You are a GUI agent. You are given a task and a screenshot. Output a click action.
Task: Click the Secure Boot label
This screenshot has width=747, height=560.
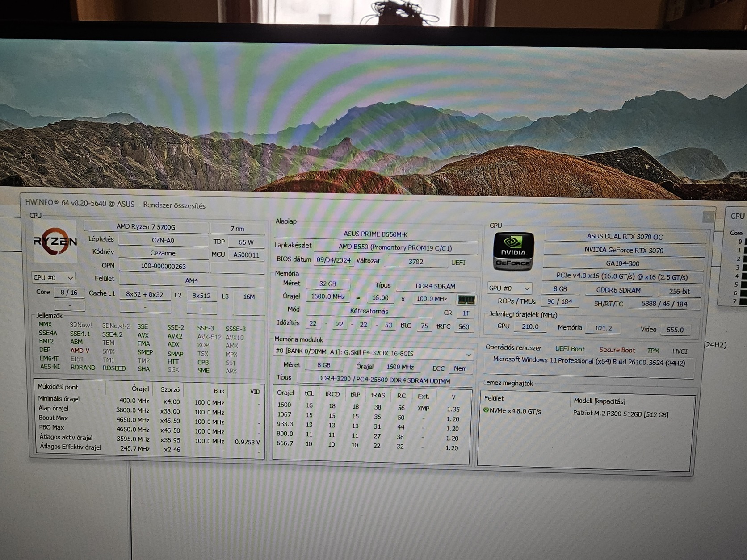point(617,350)
